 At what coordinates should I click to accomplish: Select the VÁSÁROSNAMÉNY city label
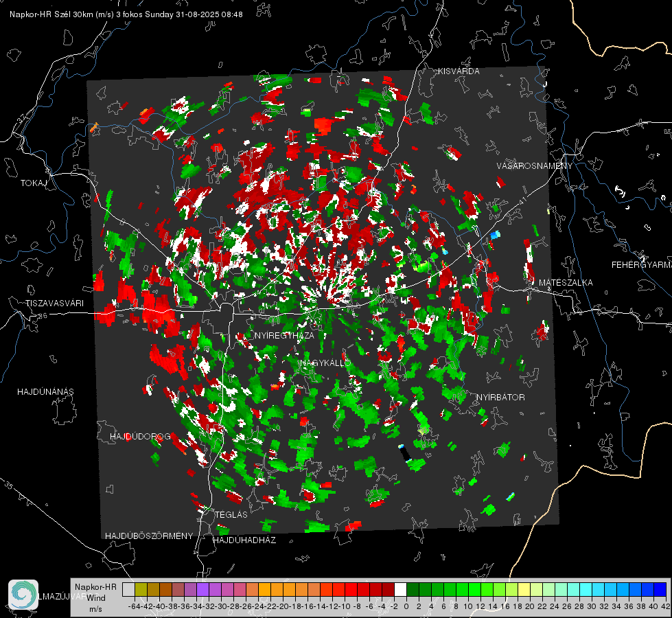pos(535,166)
